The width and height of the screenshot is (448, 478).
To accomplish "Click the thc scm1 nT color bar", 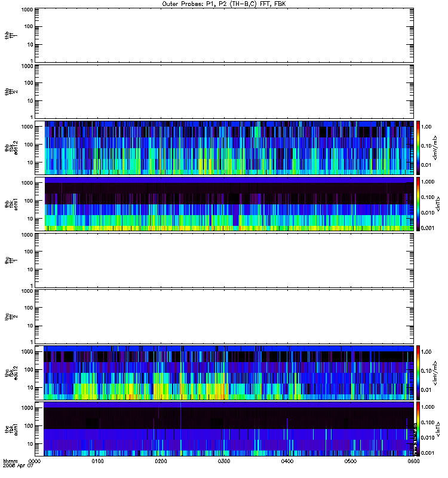I will coord(418,429).
